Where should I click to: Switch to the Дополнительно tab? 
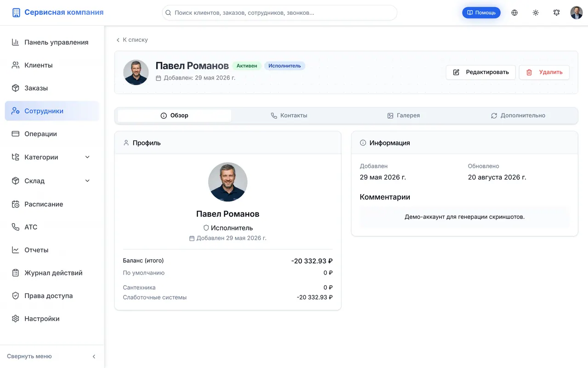pos(518,115)
